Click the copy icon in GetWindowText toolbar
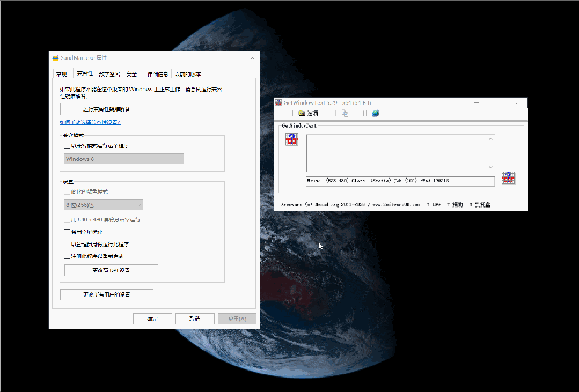 pyautogui.click(x=345, y=113)
